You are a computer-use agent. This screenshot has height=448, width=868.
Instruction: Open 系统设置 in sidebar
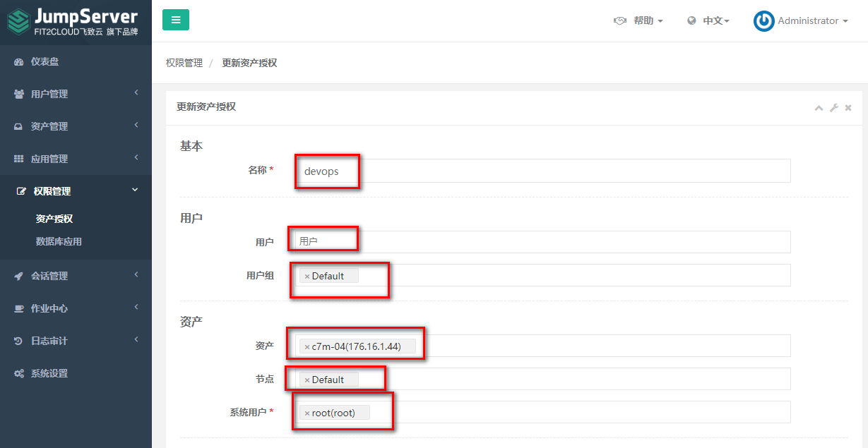click(x=76, y=373)
